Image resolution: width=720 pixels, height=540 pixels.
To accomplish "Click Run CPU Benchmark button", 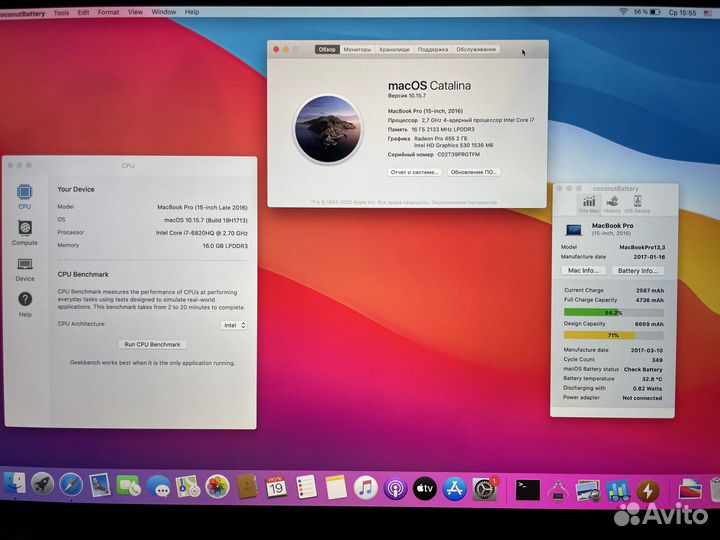I will 152,344.
